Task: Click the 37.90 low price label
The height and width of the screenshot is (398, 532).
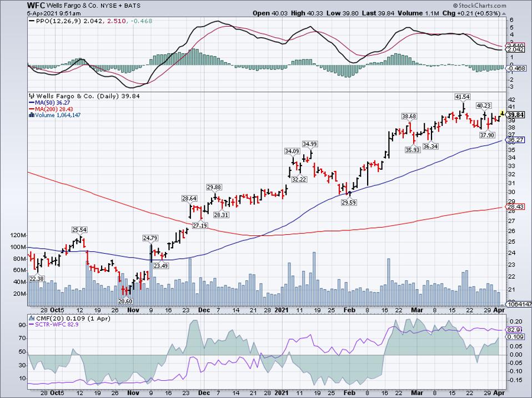Action: [x=487, y=135]
